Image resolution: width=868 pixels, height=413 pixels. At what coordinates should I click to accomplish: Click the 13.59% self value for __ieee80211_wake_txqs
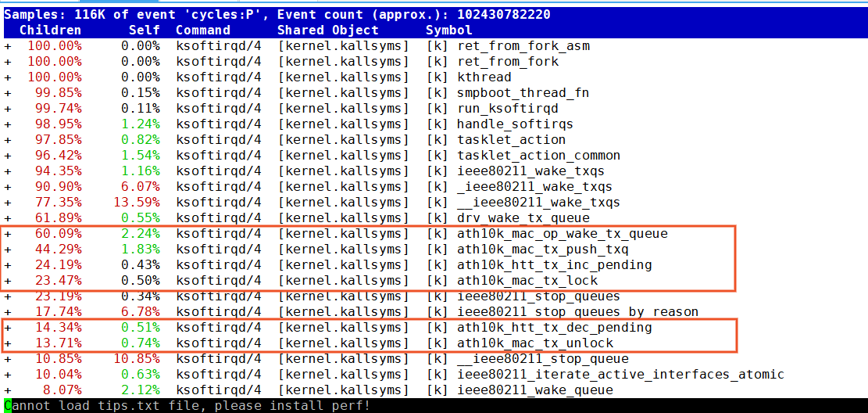coord(140,203)
